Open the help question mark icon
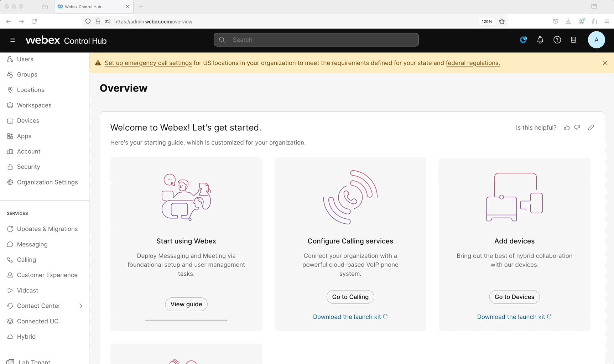 557,40
